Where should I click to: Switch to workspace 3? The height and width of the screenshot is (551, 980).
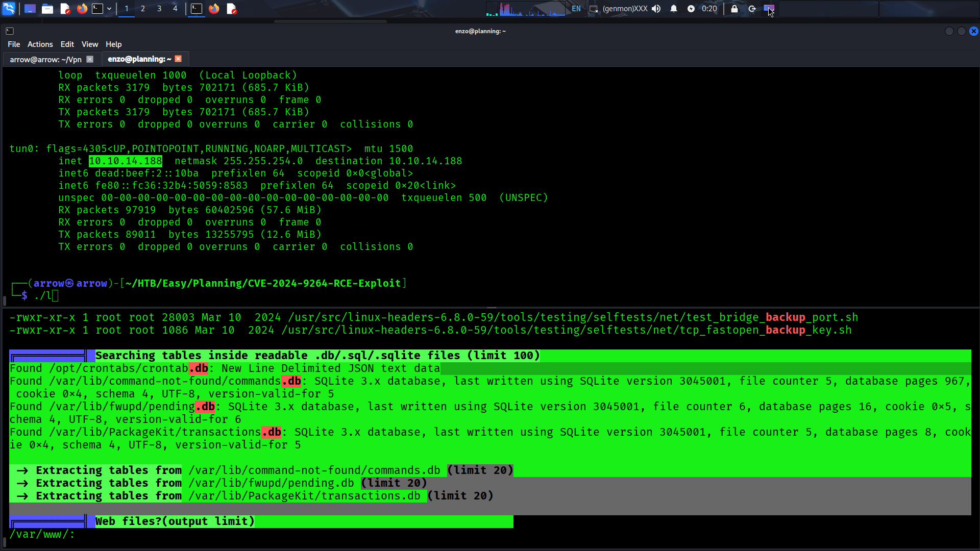pos(159,9)
